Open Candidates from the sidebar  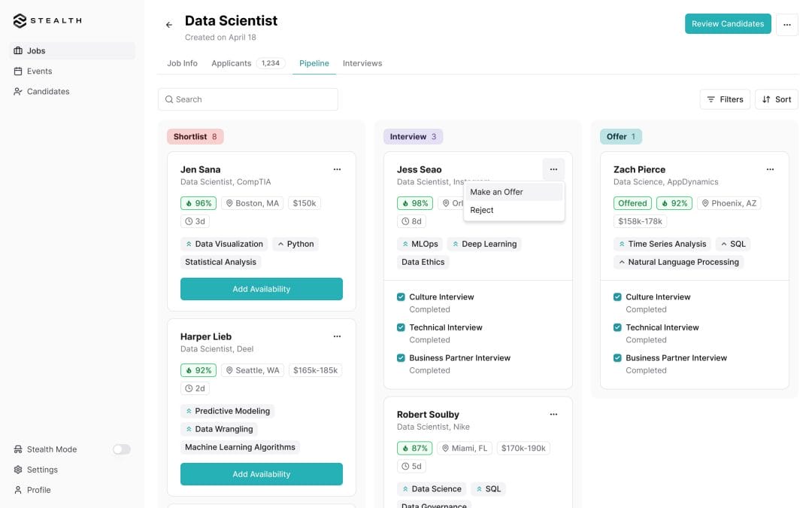click(x=47, y=91)
